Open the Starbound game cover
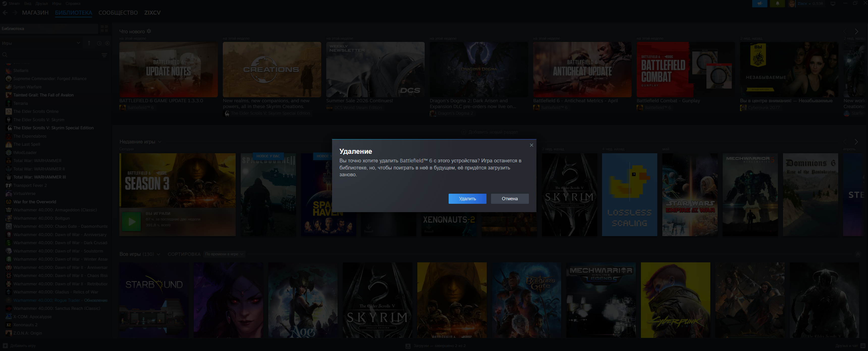The width and height of the screenshot is (868, 351). tap(154, 300)
